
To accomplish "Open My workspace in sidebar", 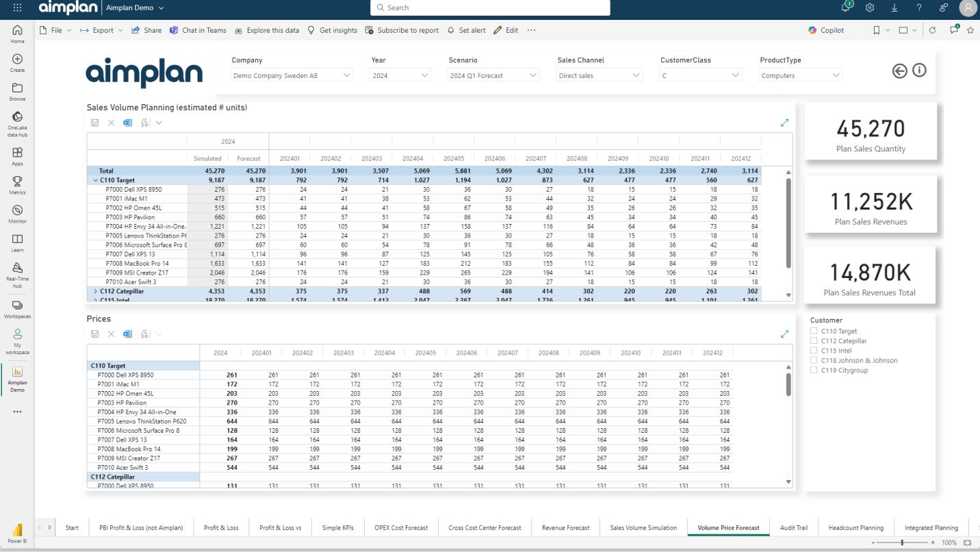I will [17, 342].
